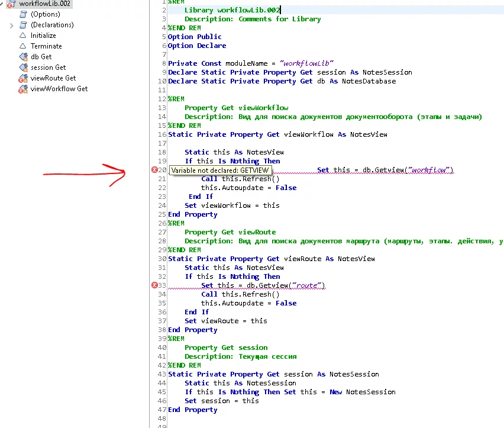Click line number 30 in the gutter

[163, 259]
